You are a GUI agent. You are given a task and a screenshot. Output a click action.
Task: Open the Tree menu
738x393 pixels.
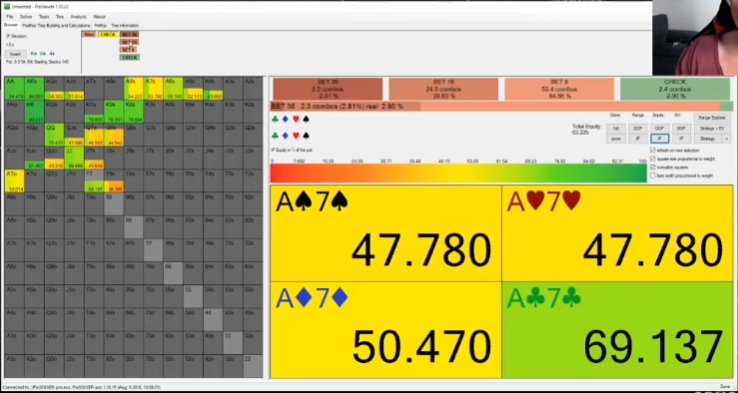click(60, 16)
